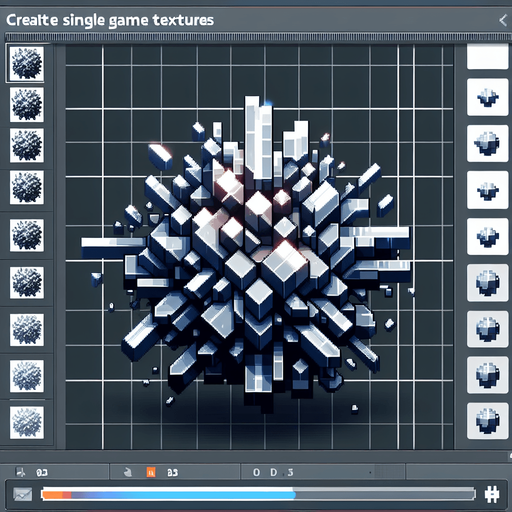Screen dimensions: 512x512
Task: Click the 'Crealte single game textures' title
Action: (x=110, y=20)
